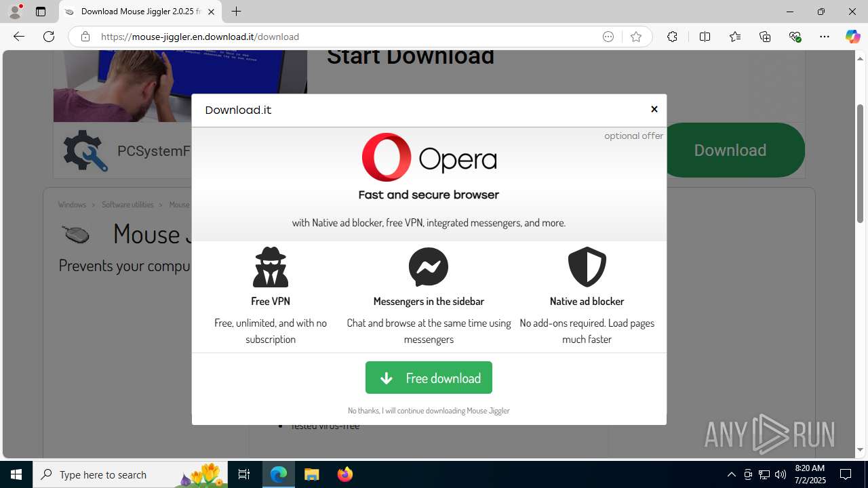Decline offer via No thanks link

[x=429, y=411]
